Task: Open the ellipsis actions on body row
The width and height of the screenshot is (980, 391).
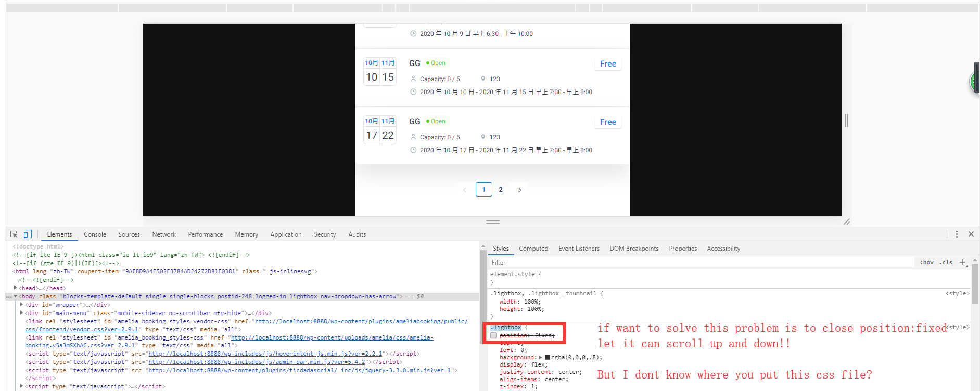Action: [8, 297]
